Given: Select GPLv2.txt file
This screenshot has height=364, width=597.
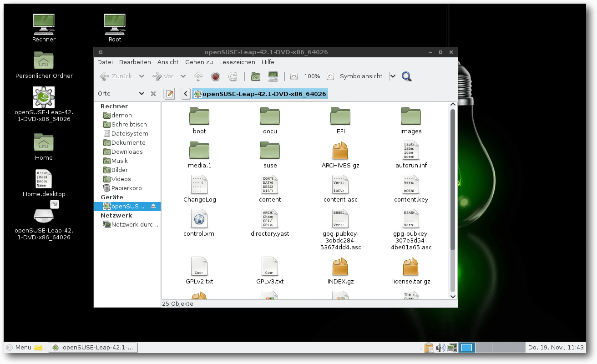Looking at the screenshot, I should 199,271.
